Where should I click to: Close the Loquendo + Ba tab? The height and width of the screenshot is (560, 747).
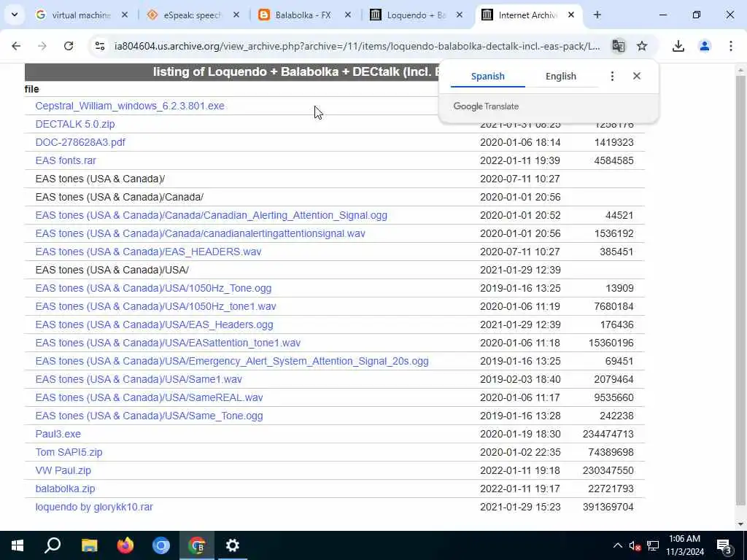click(x=460, y=15)
